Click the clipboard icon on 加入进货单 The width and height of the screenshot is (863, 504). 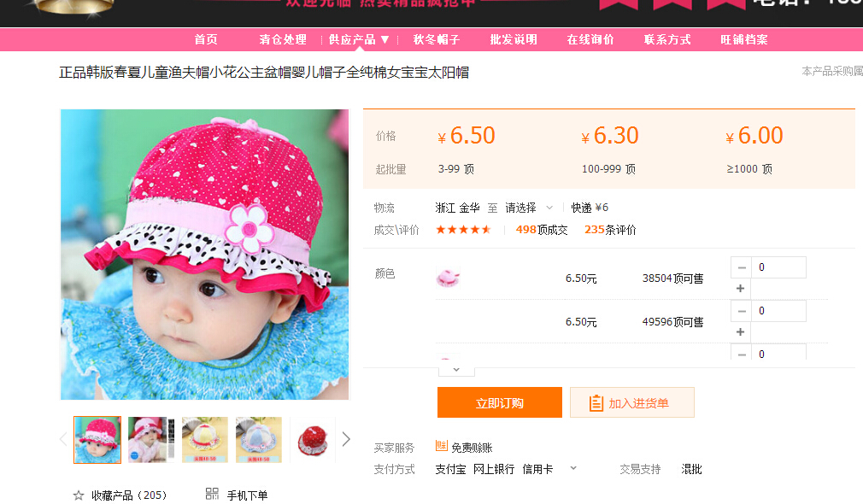(x=596, y=403)
